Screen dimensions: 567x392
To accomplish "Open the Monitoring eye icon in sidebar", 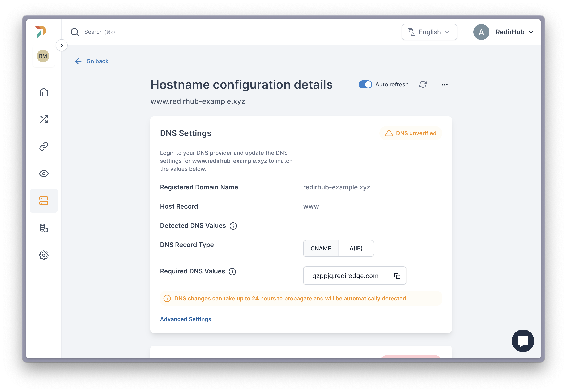I will 44,174.
